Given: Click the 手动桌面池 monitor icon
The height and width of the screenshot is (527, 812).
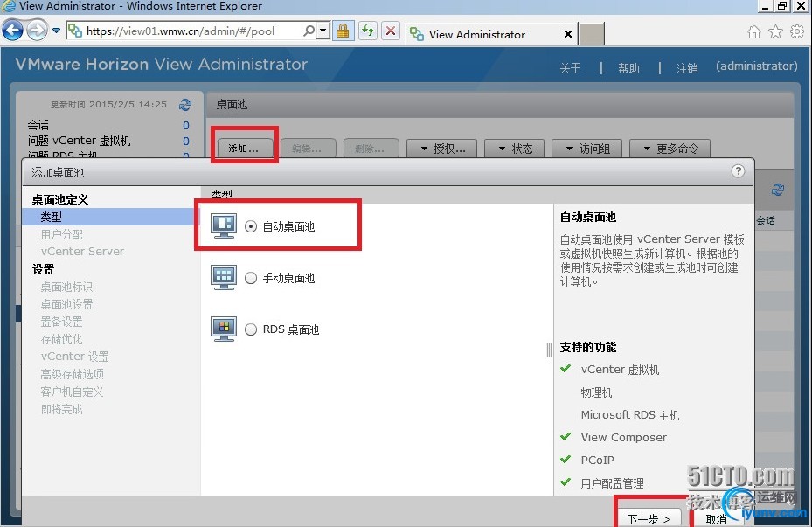Looking at the screenshot, I should (224, 277).
